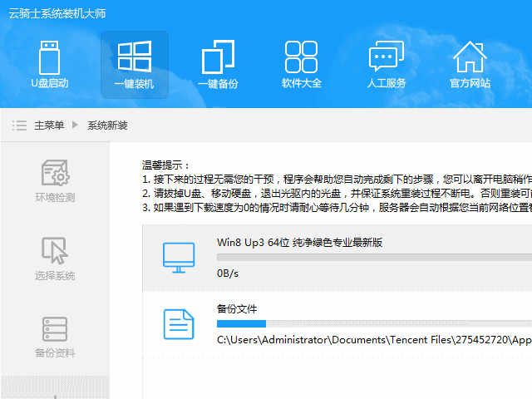This screenshot has width=532, height=399.
Task: Select the 选择系统 step in sidebar
Action: tap(55, 259)
